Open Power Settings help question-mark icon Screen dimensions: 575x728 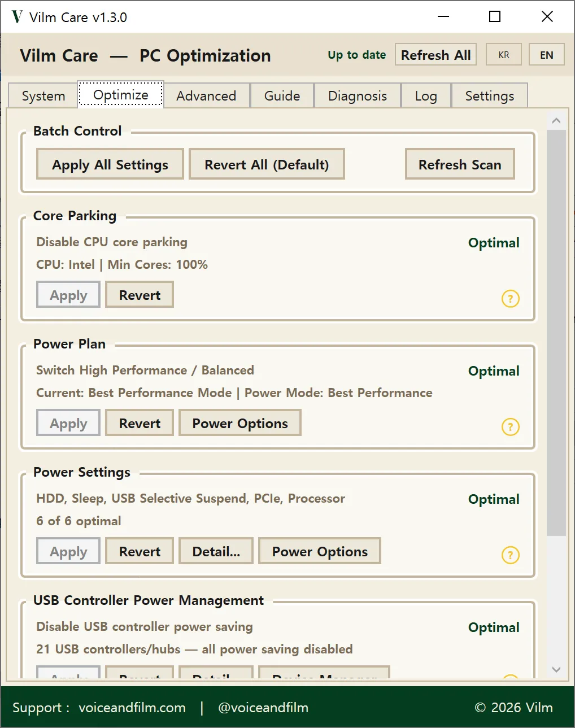tap(511, 555)
